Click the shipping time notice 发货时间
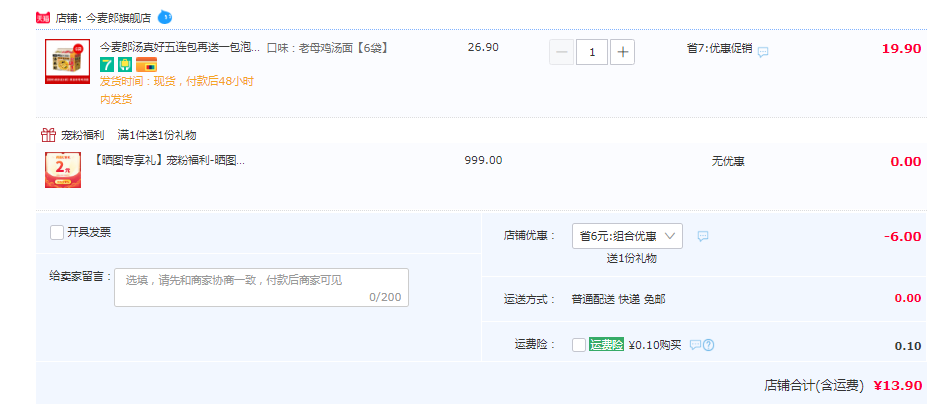Screen dimensions: 935x404 (177, 90)
